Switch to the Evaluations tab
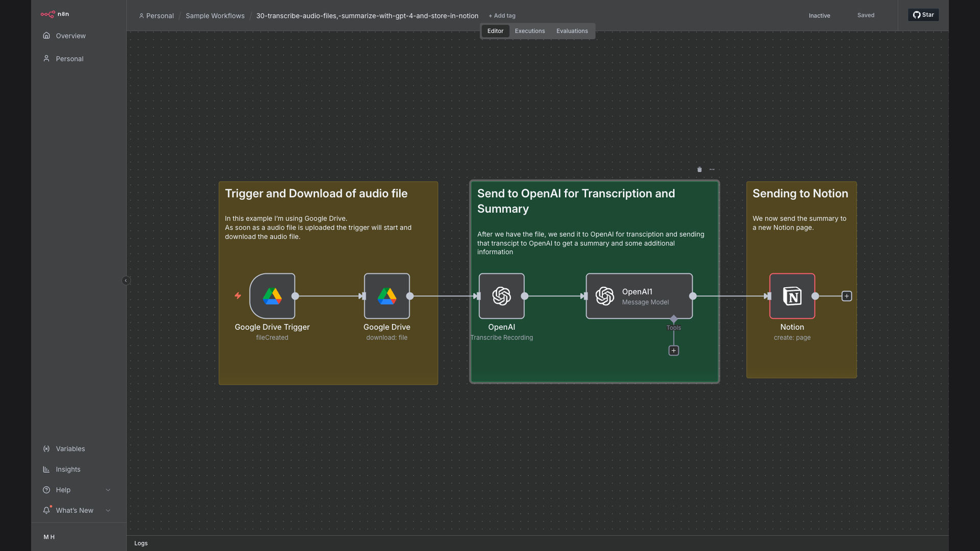 click(x=572, y=31)
